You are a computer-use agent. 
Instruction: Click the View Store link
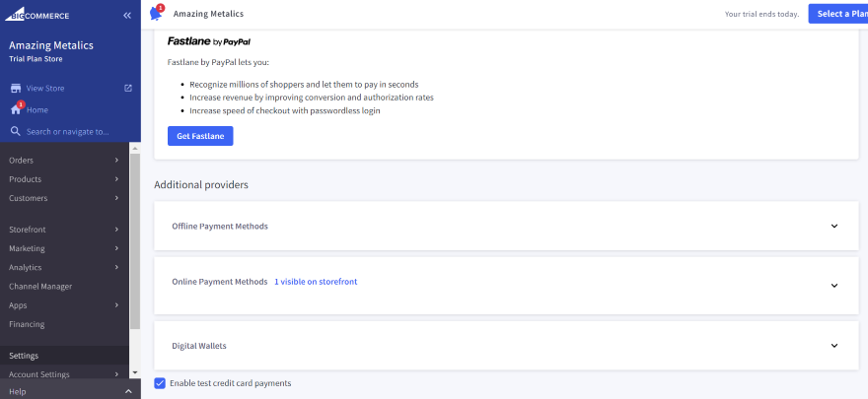[45, 89]
